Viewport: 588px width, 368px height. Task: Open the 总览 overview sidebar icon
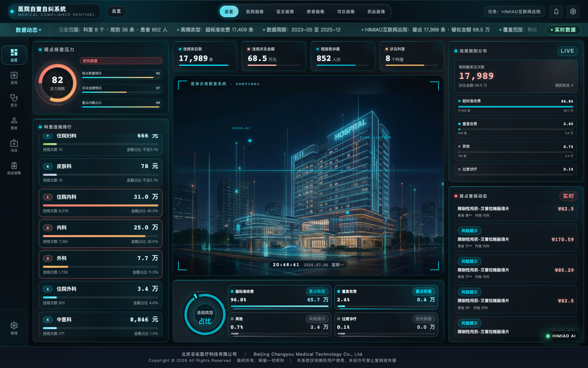tap(14, 55)
